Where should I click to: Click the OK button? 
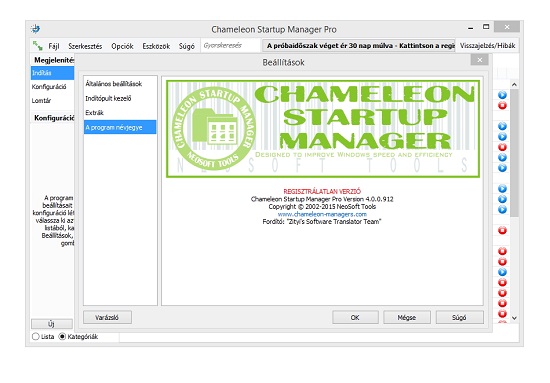(x=355, y=317)
